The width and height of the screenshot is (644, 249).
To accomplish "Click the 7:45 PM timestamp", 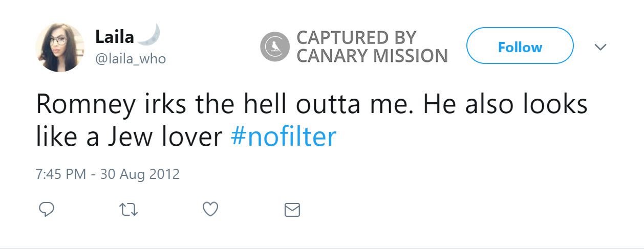I will click(60, 174).
